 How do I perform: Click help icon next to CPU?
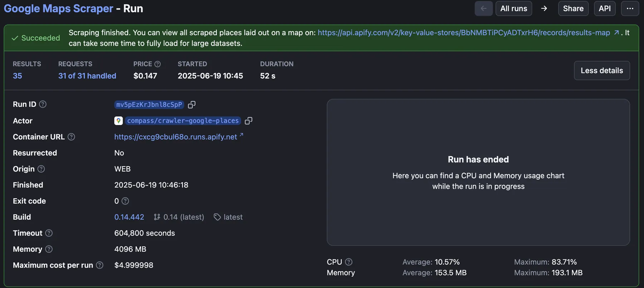(x=349, y=262)
